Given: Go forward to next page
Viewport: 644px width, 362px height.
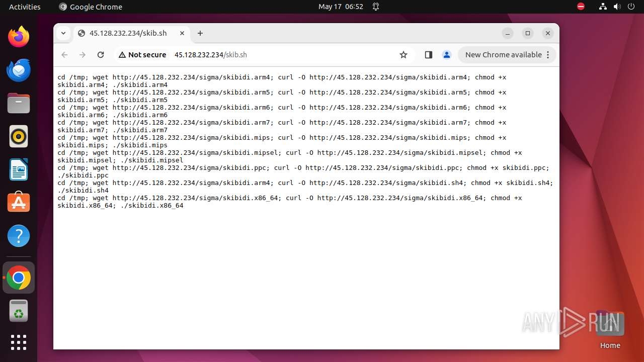Looking at the screenshot, I should click(x=83, y=55).
